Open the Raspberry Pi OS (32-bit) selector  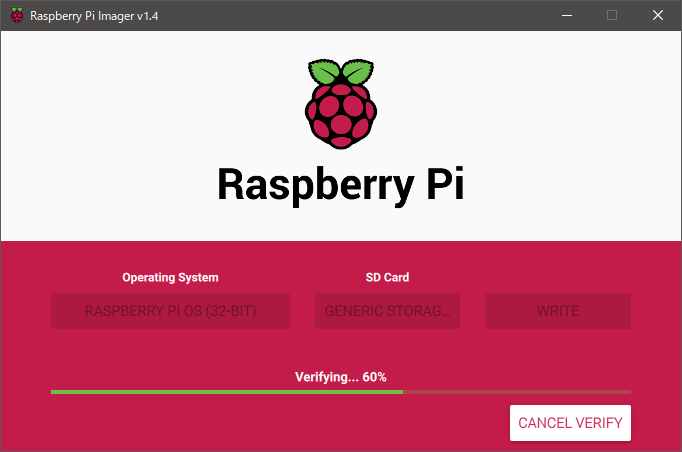[170, 311]
